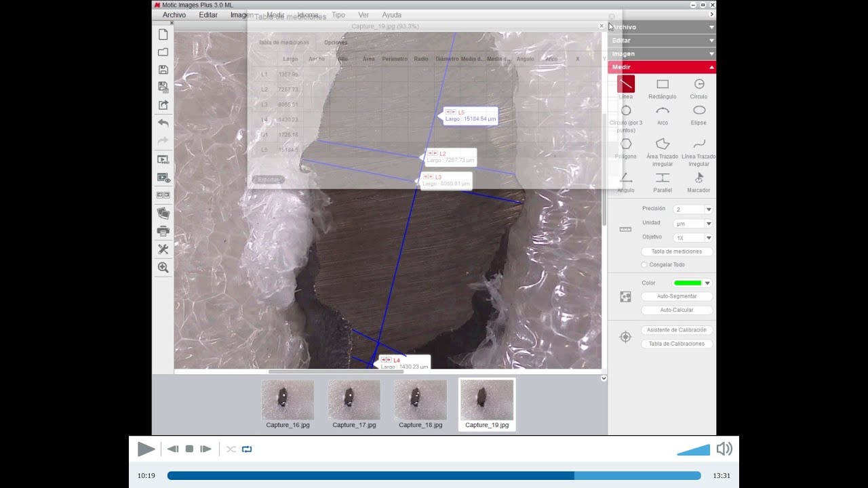Adjust the volume level wedge

[694, 450]
